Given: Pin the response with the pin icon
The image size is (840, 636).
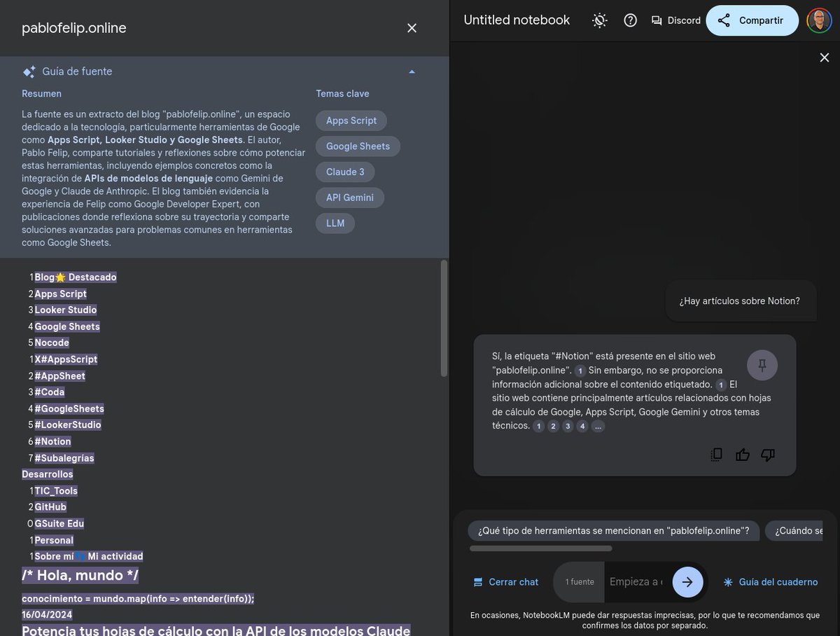Looking at the screenshot, I should (x=762, y=365).
